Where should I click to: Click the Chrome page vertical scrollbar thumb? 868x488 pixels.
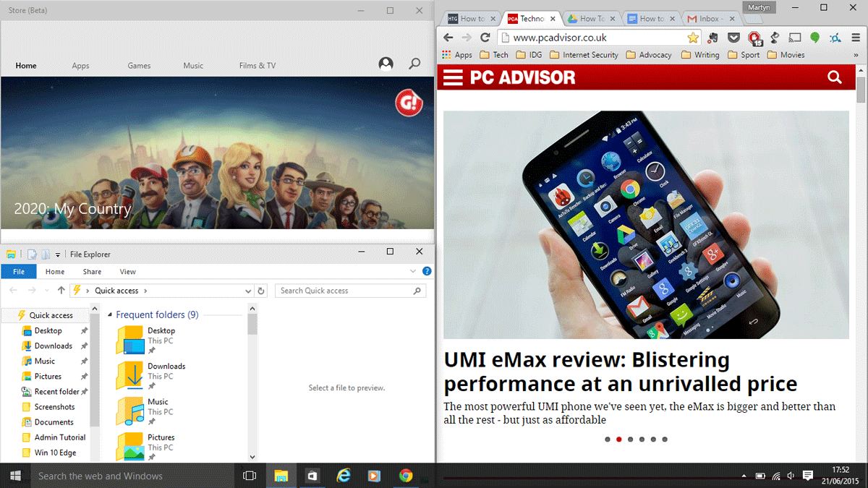point(861,90)
